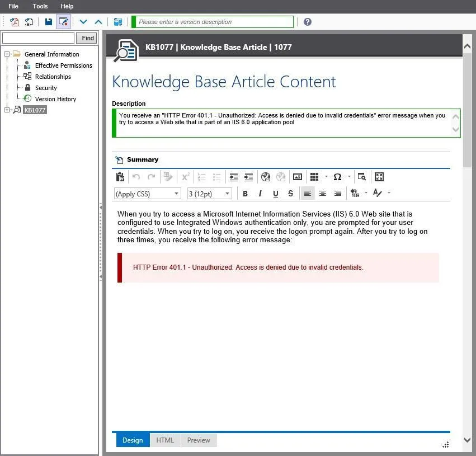
Task: Save the article with the floppy disk icon
Action: (x=49, y=22)
